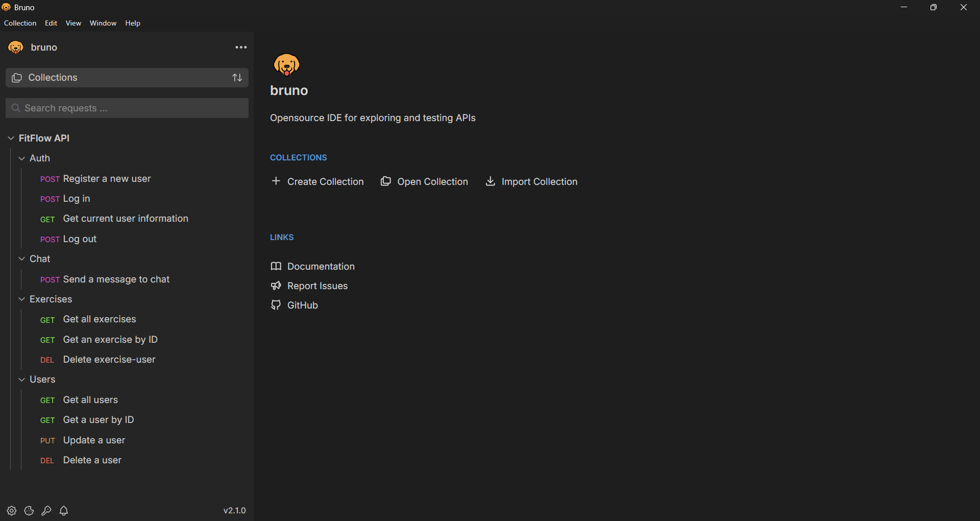The width and height of the screenshot is (980, 521).
Task: Open the notifications bell icon
Action: (64, 511)
